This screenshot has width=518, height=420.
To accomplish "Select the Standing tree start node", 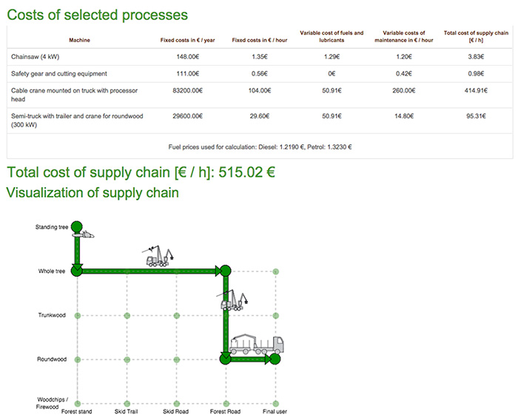I will click(78, 227).
